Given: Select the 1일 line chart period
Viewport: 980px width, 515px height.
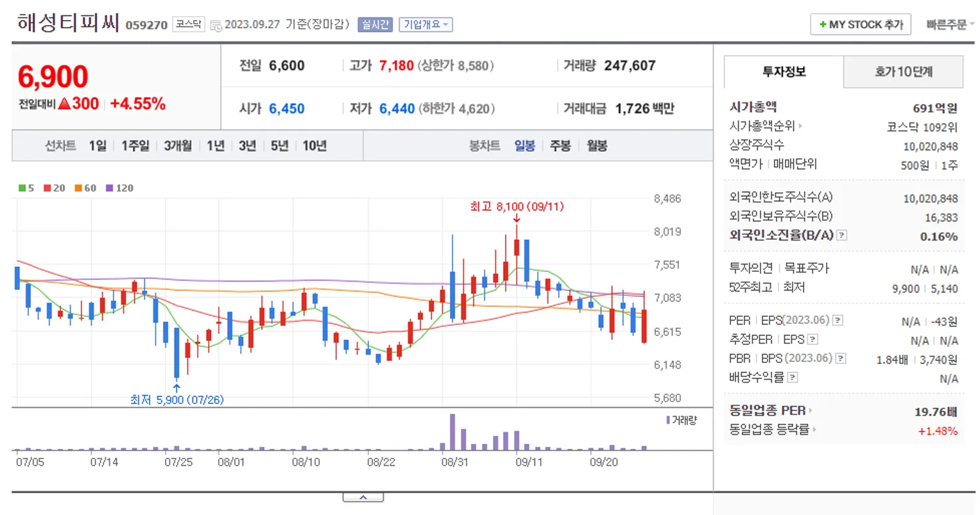Looking at the screenshot, I should [x=98, y=146].
